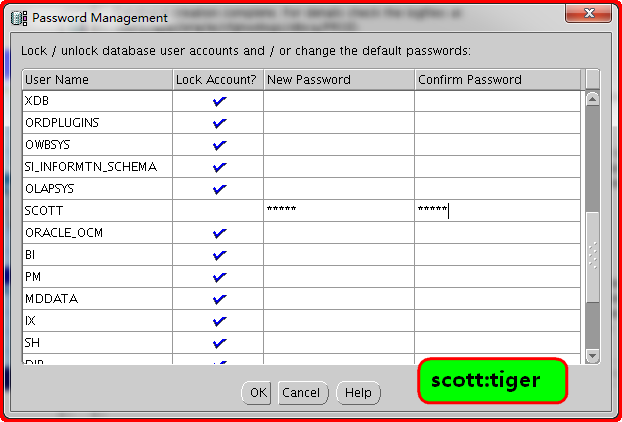Click the Cancel button
Screen dimensions: 622x422
click(x=300, y=393)
